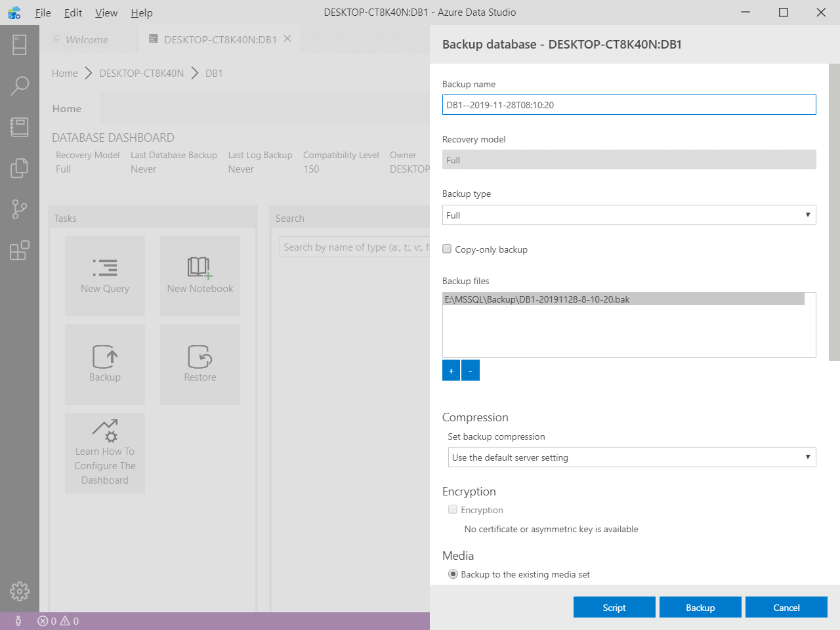Open the Explorer files sidebar icon
Screen dimensions: 840x630
pos(20,168)
